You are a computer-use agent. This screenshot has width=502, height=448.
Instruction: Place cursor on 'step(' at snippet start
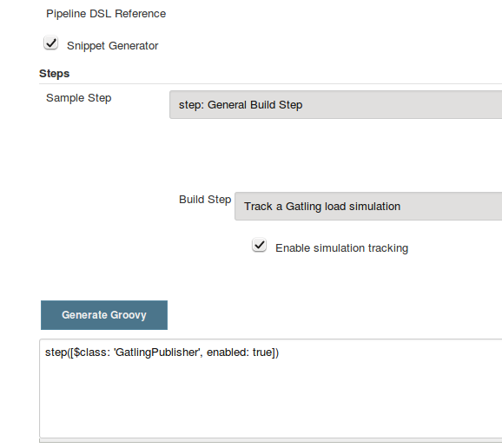(57, 352)
